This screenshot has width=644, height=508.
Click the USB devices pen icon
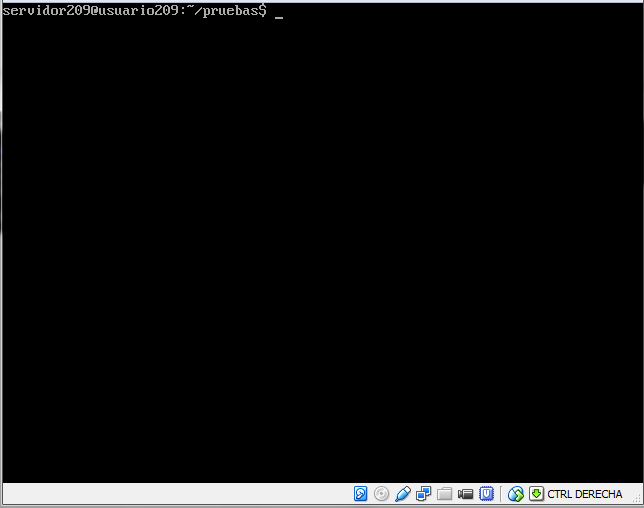click(403, 494)
